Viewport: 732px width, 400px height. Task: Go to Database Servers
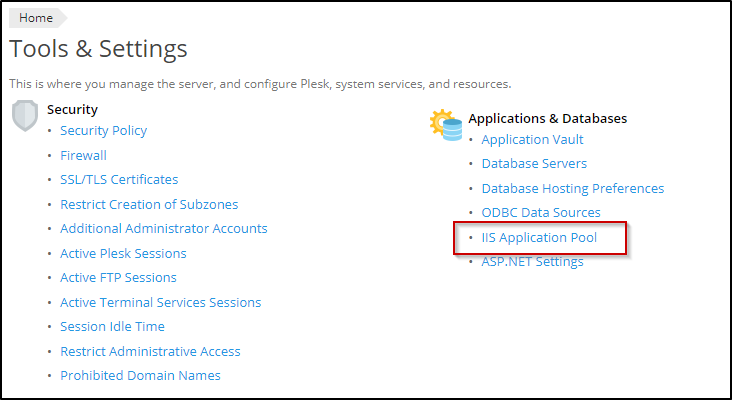click(534, 164)
